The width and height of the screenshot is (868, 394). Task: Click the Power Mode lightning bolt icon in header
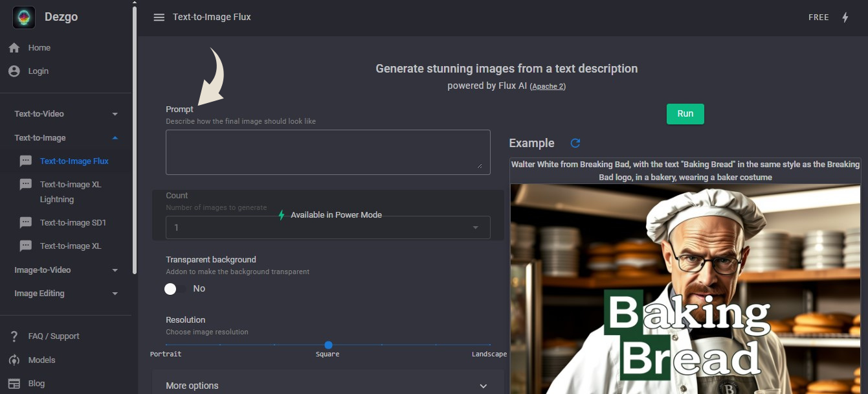[845, 17]
